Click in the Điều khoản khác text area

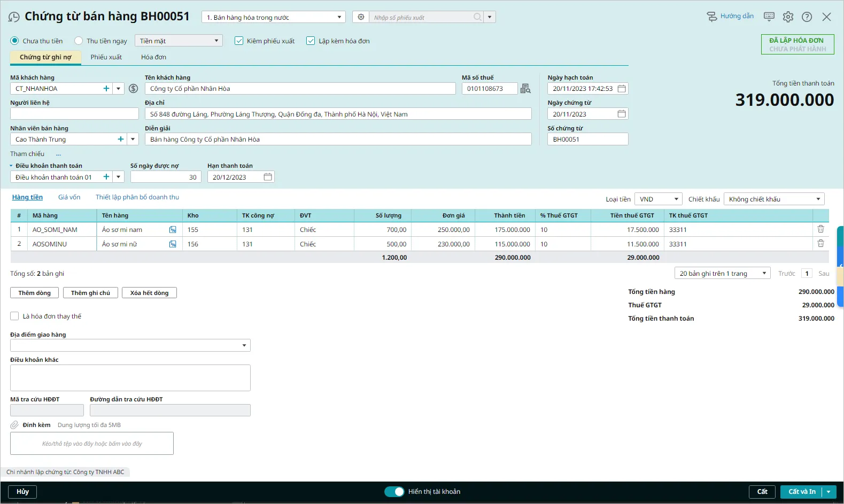(130, 378)
